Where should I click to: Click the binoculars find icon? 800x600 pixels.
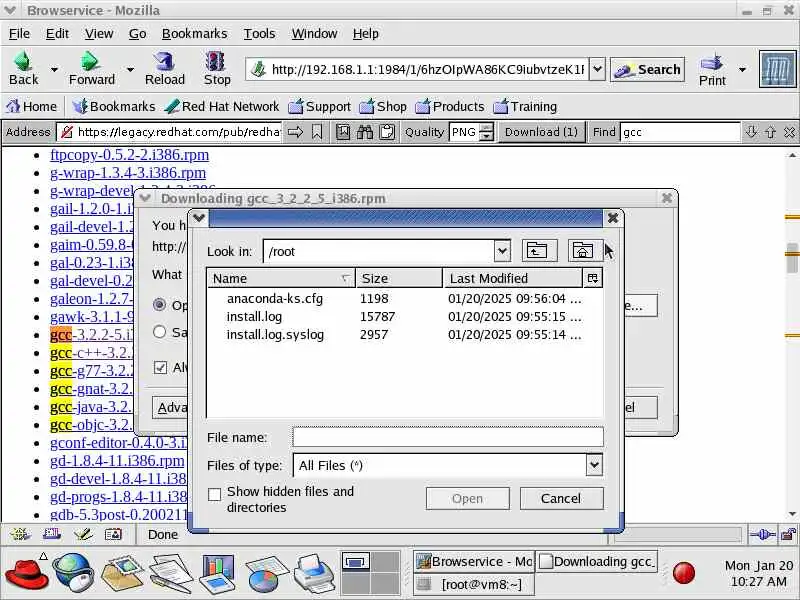coord(365,132)
